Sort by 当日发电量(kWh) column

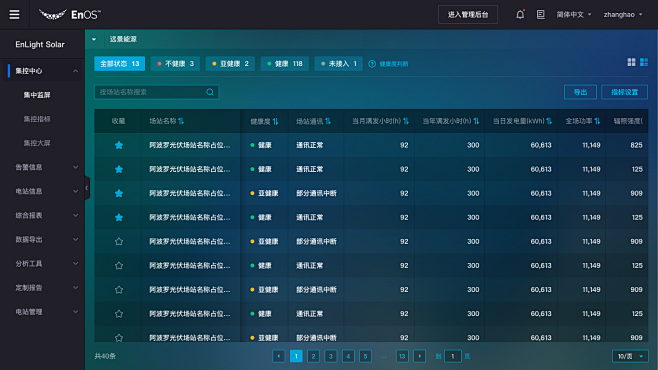point(548,121)
